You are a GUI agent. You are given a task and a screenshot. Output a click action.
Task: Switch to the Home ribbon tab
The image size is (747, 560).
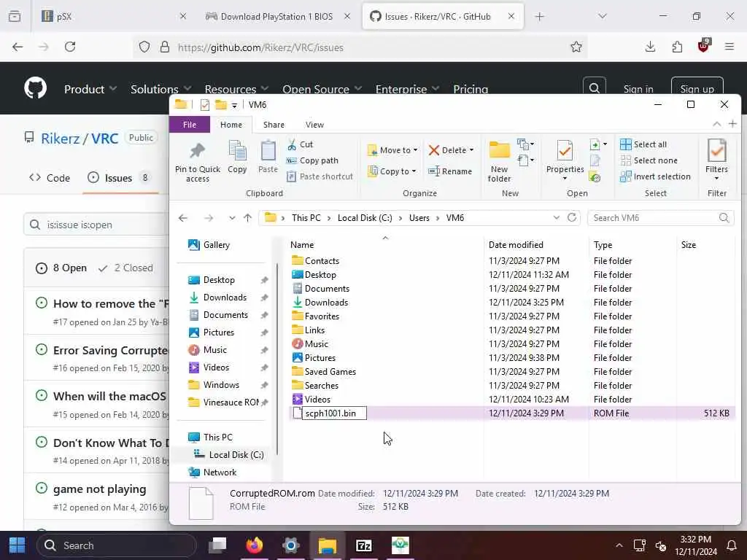231,124
